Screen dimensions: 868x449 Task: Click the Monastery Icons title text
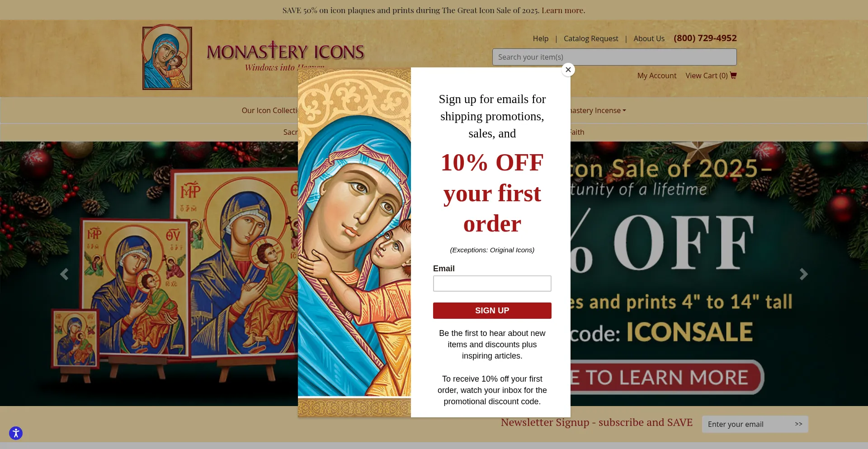(x=285, y=52)
